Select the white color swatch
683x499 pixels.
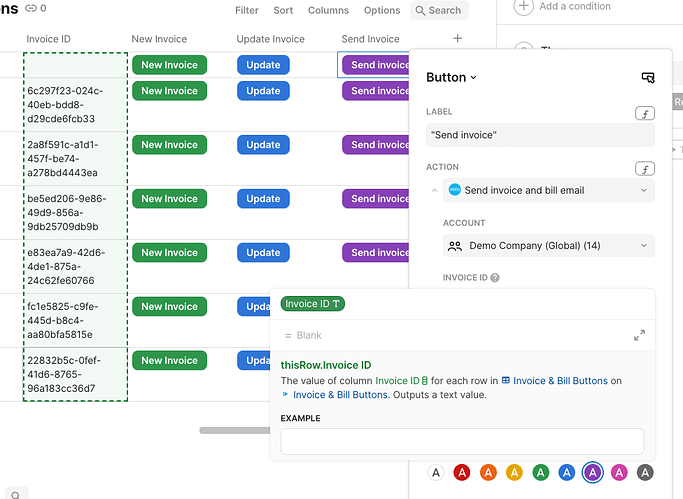[x=436, y=472]
